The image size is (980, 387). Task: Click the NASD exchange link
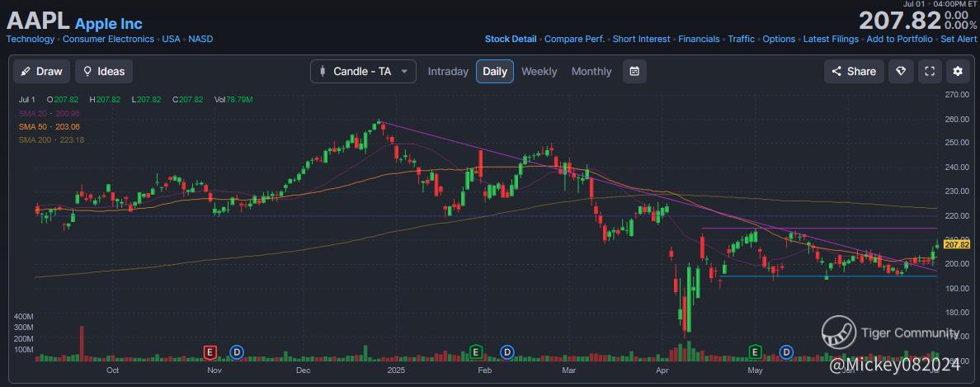(200, 39)
